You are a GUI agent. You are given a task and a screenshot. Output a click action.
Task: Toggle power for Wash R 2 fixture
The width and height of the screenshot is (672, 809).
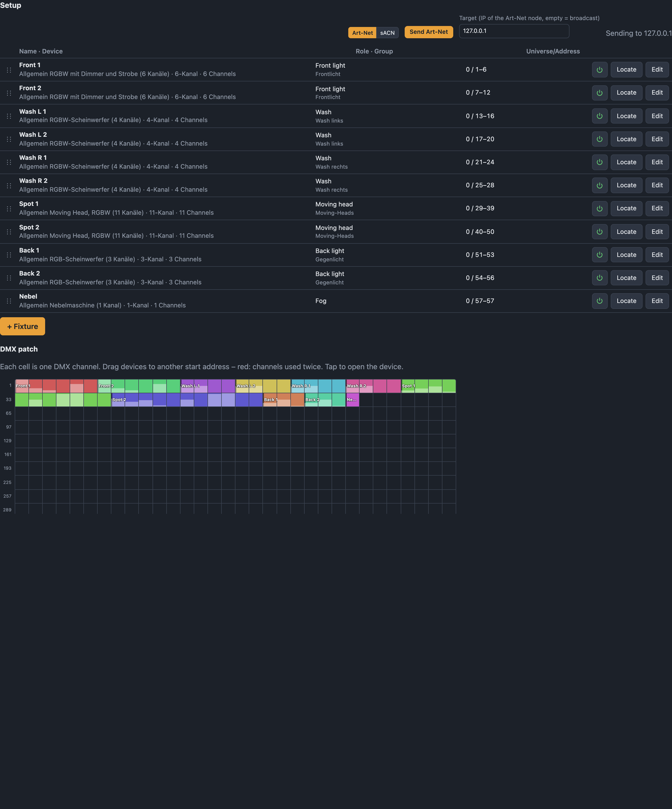pyautogui.click(x=600, y=185)
